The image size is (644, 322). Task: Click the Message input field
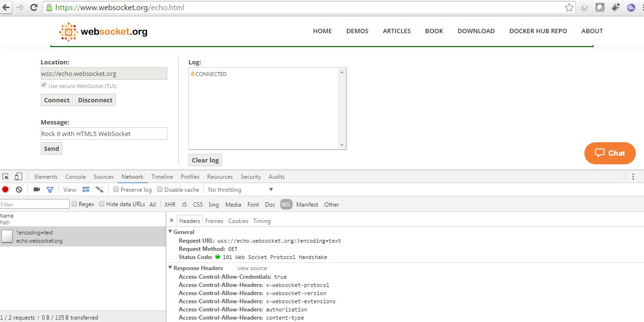point(104,134)
